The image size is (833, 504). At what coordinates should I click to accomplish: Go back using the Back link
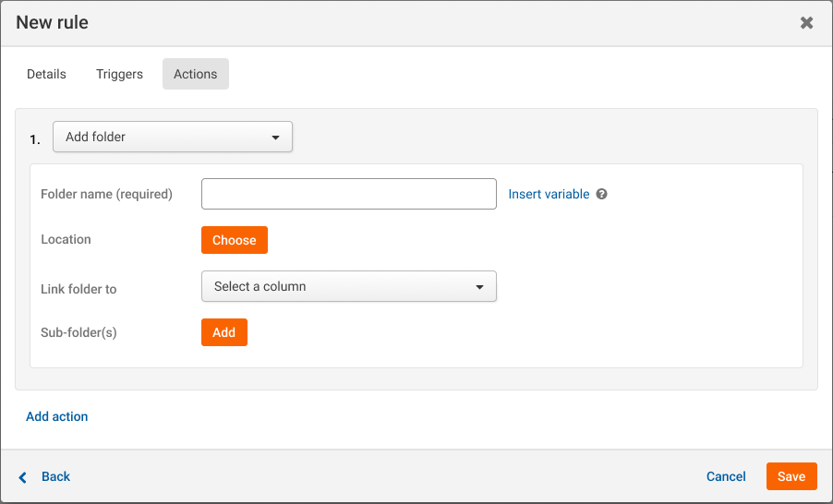[x=55, y=476]
